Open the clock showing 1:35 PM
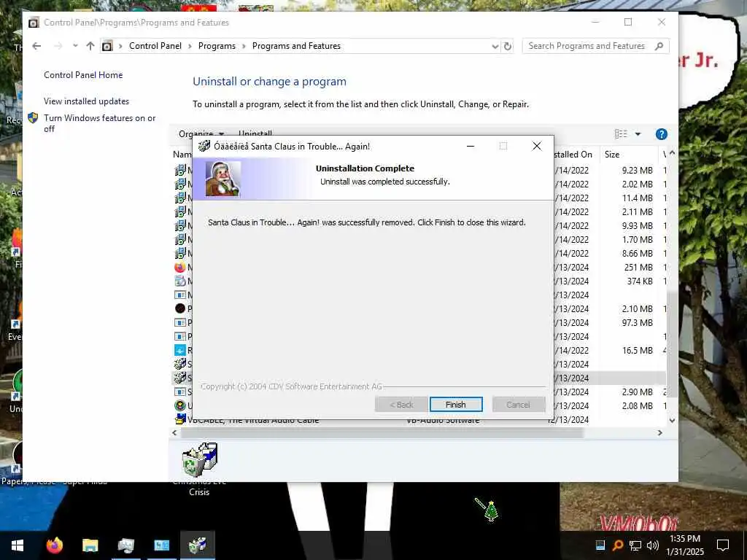Screen dimensions: 747x560 (x=685, y=545)
